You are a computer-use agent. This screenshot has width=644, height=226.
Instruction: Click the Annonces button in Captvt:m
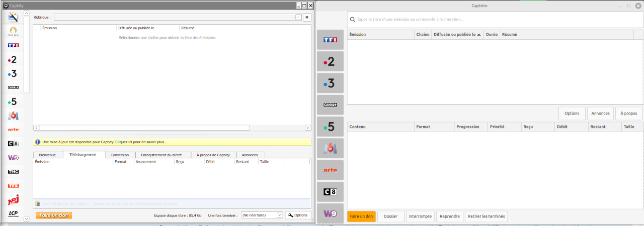600,113
